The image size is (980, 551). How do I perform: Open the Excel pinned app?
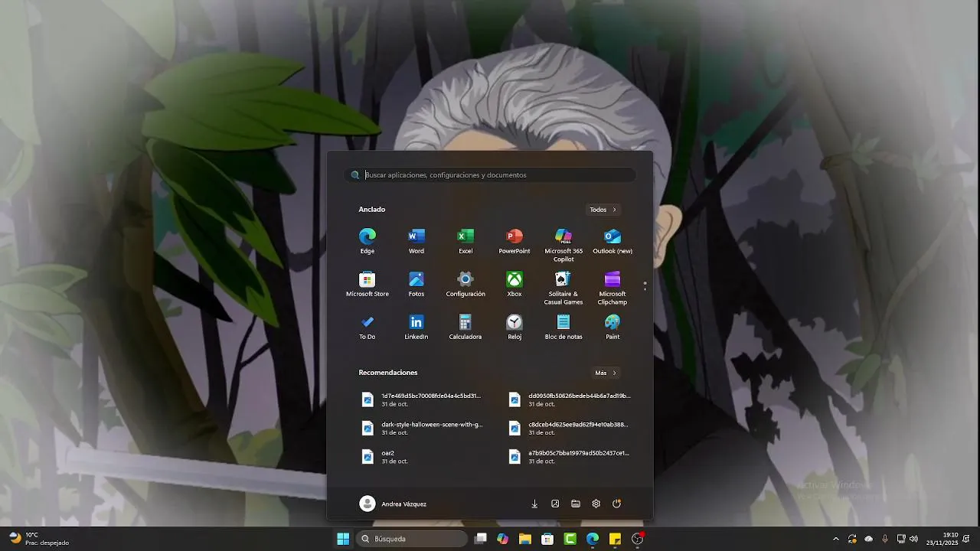click(465, 241)
